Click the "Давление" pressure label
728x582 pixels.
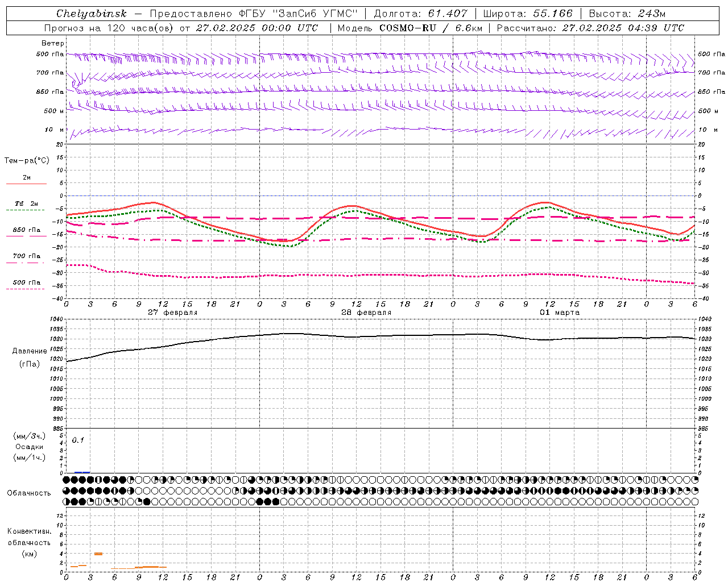[x=30, y=351]
